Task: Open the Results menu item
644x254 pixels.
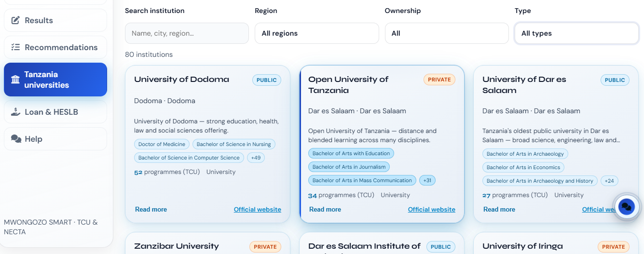Action: (55, 20)
